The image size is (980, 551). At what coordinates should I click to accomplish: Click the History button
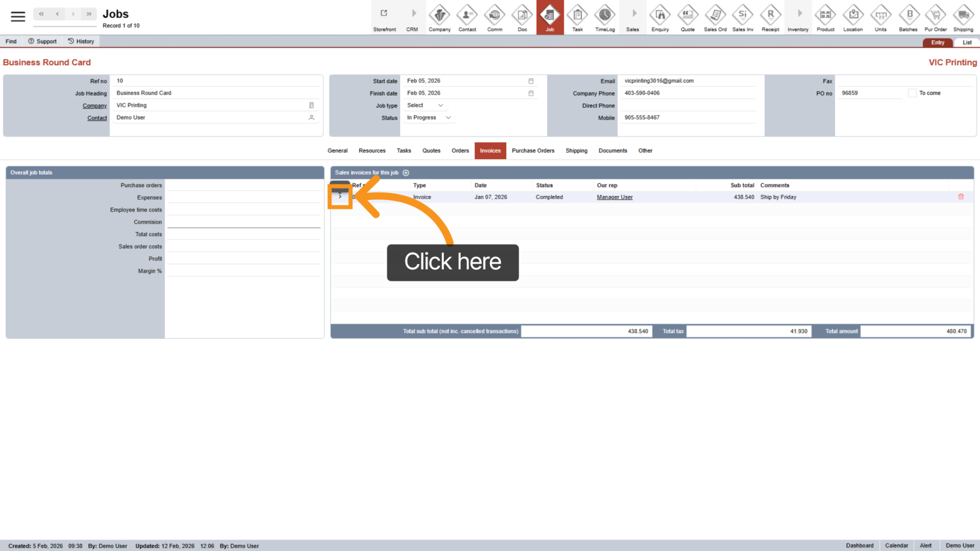pos(80,41)
